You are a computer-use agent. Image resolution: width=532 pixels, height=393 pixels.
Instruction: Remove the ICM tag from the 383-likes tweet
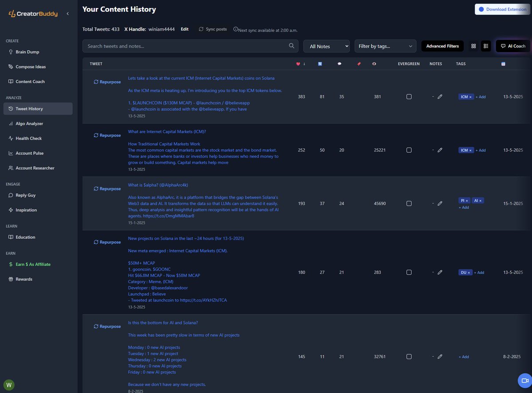(x=470, y=97)
